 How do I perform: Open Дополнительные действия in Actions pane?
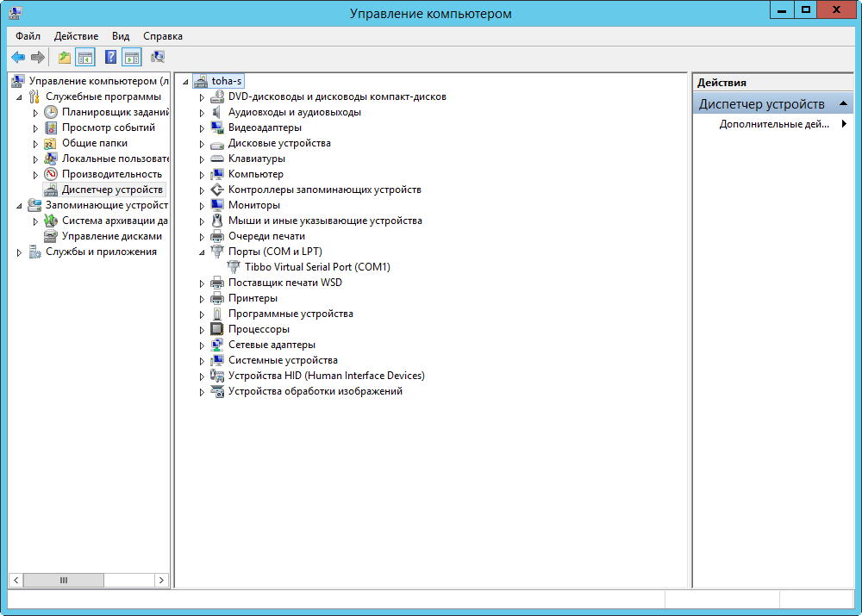pyautogui.click(x=774, y=124)
